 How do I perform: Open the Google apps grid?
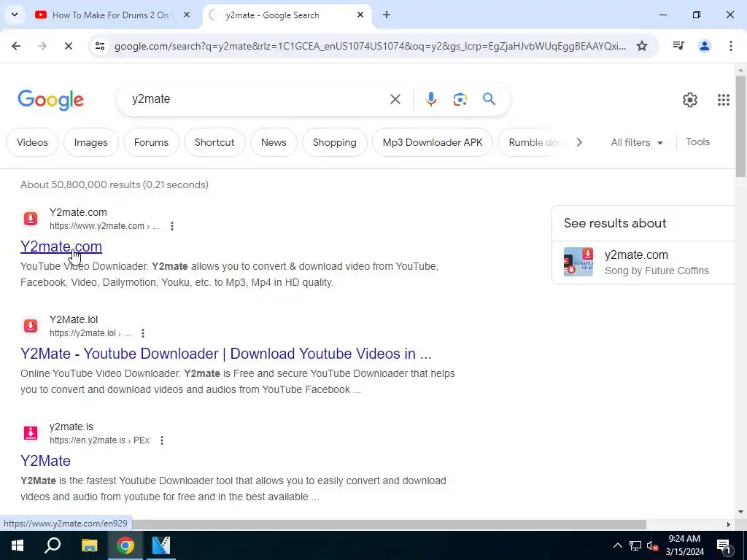tap(723, 99)
